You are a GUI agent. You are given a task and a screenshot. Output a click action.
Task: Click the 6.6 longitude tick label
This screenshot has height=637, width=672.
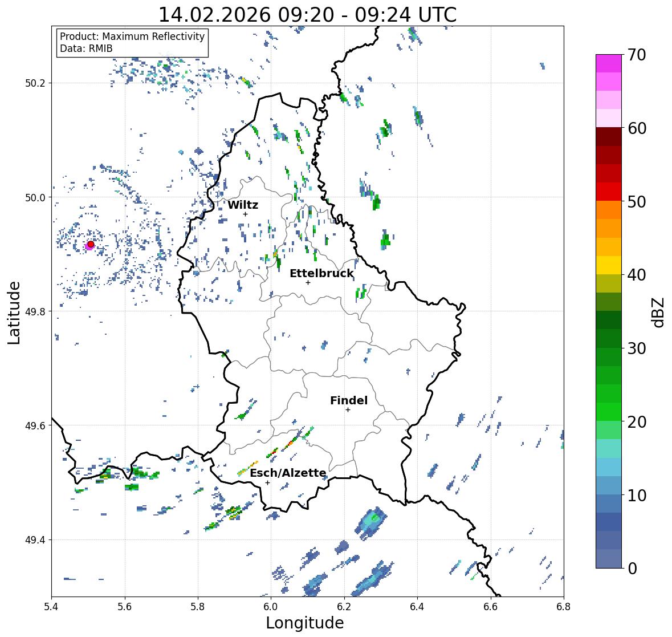490,606
